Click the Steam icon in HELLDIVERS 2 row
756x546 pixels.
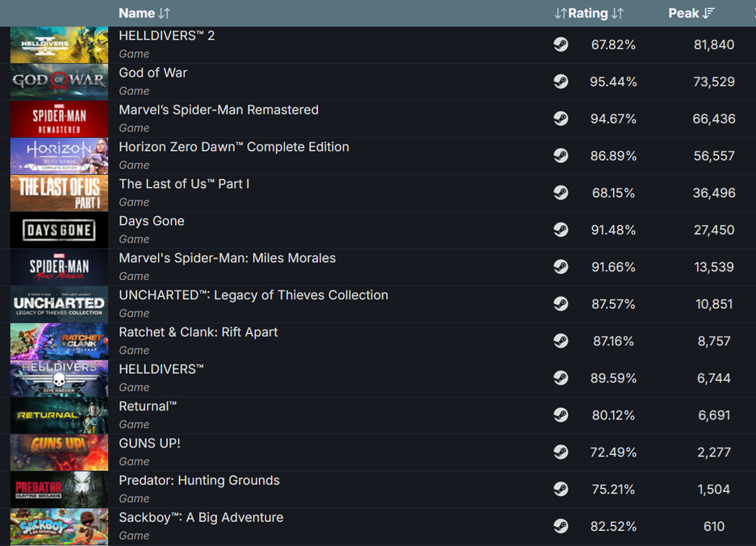click(561, 44)
